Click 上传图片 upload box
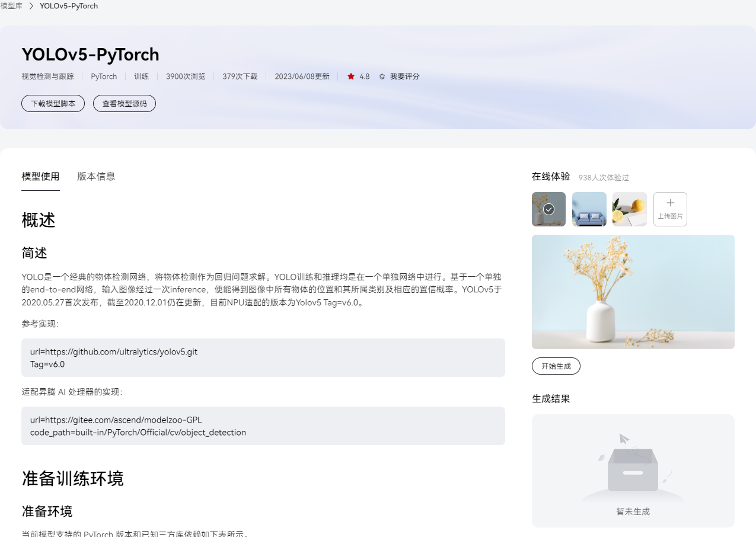Viewport: 756px width, 537px height. [670, 209]
